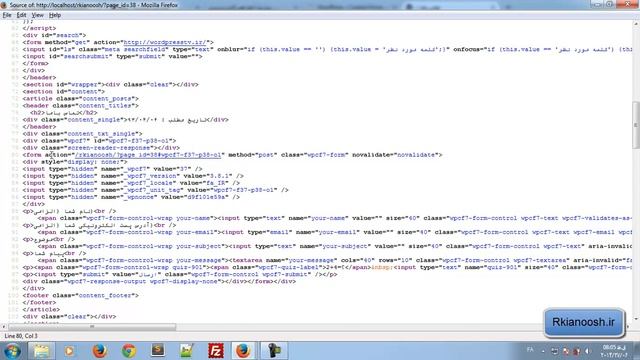Image resolution: width=640 pixels, height=360 pixels.
Task: Click the taskbar clock
Action: coord(615,351)
